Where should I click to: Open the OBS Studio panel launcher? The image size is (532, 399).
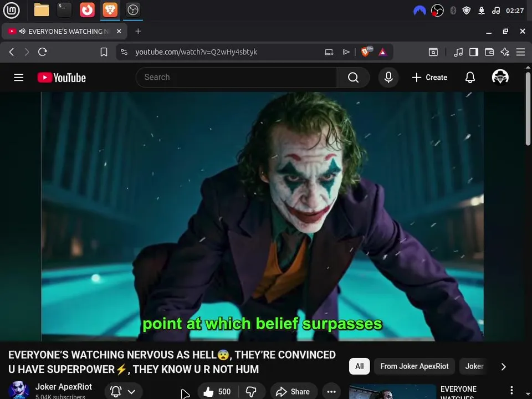point(132,10)
